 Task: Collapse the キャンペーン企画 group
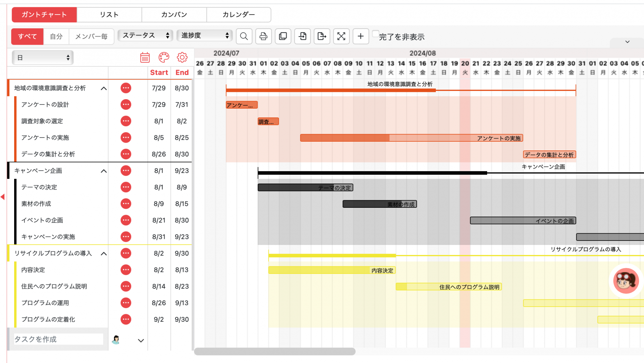[x=104, y=171]
